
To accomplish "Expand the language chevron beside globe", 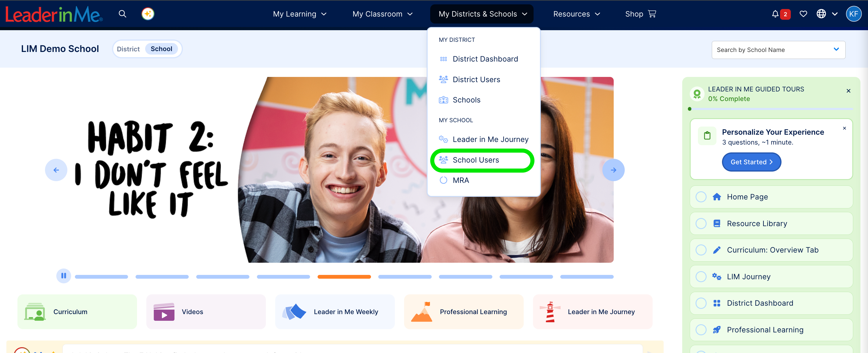I will (x=835, y=14).
